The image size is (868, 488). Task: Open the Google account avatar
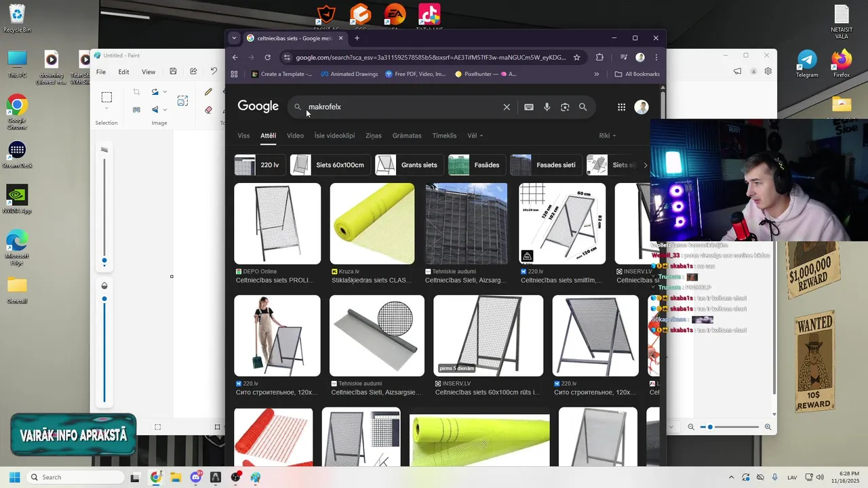point(642,107)
